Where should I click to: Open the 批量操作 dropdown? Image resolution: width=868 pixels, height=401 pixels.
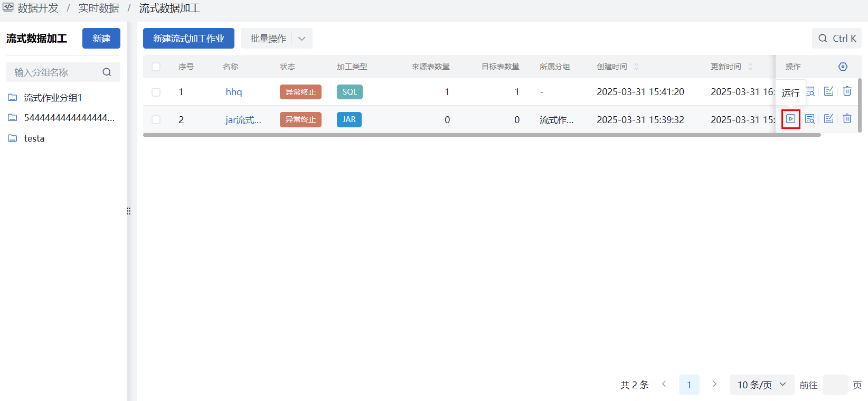(x=277, y=39)
